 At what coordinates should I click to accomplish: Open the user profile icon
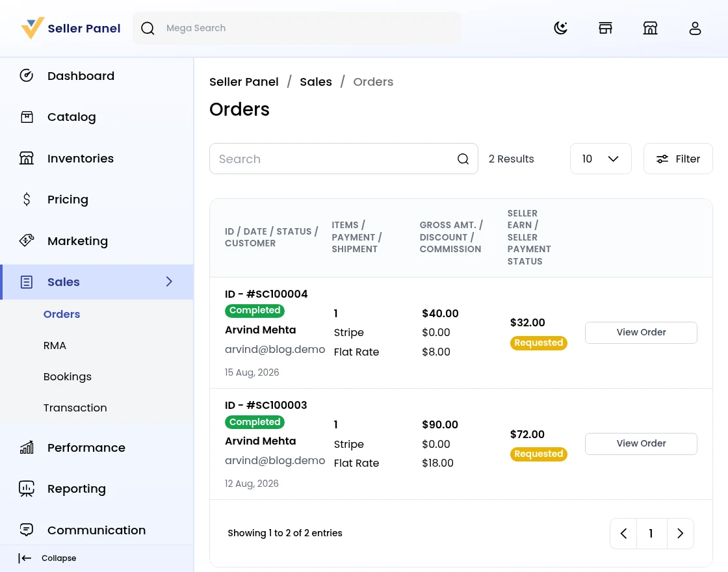click(x=695, y=28)
